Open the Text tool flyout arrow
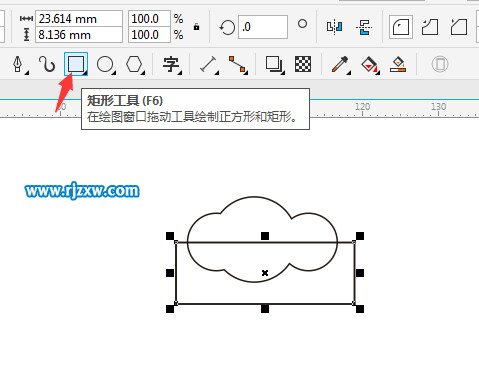 coord(180,72)
